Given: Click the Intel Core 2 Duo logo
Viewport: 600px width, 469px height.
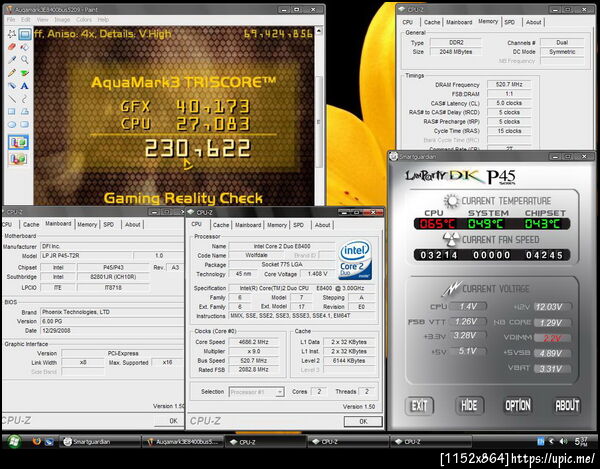Looking at the screenshot, I should [x=355, y=260].
